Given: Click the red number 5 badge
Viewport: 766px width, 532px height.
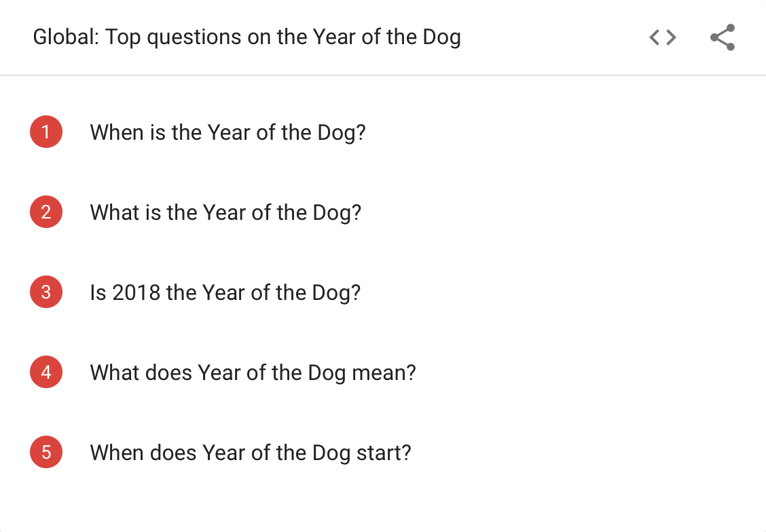Looking at the screenshot, I should [46, 453].
